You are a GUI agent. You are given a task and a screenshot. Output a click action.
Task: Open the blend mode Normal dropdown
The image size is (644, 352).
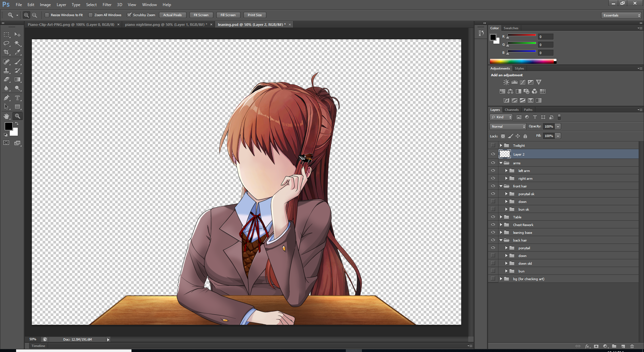tap(508, 127)
